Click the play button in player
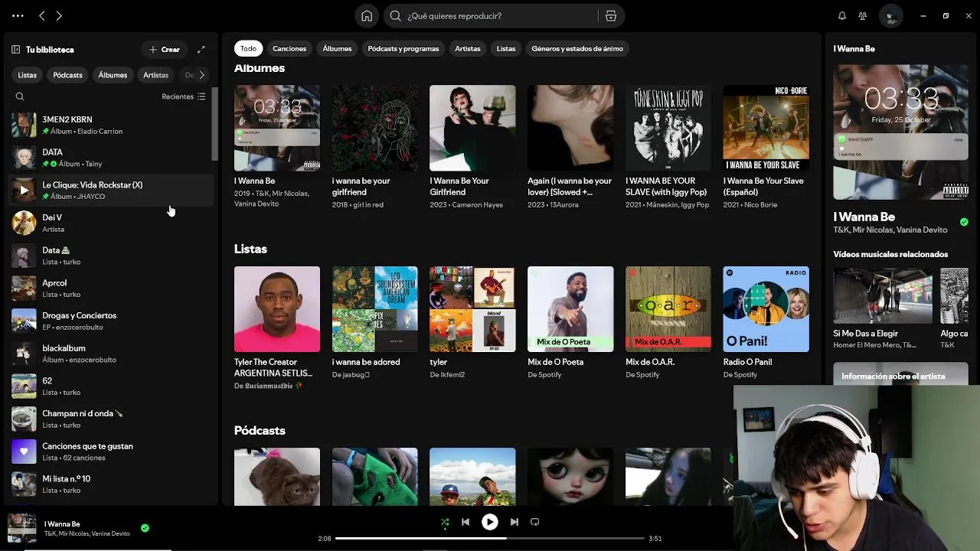Viewport: 980px width, 551px height. click(489, 522)
